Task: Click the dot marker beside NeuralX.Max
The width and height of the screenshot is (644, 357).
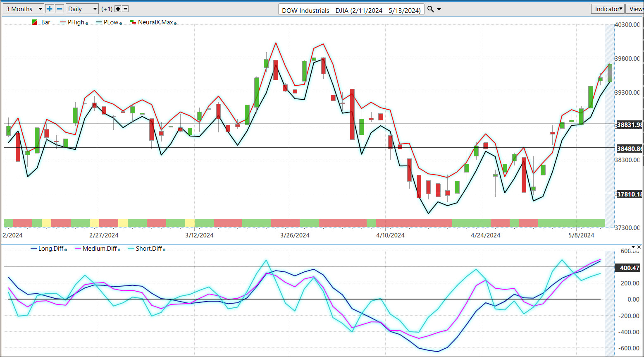Action: pyautogui.click(x=175, y=24)
